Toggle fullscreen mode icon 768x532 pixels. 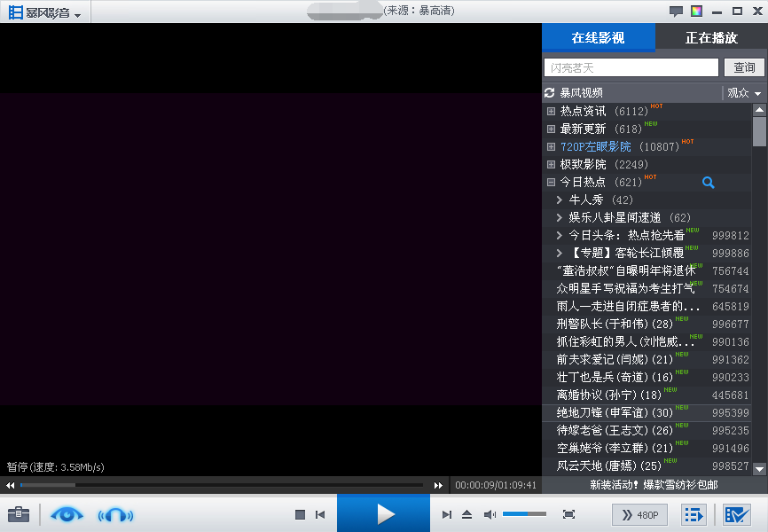[x=568, y=514]
